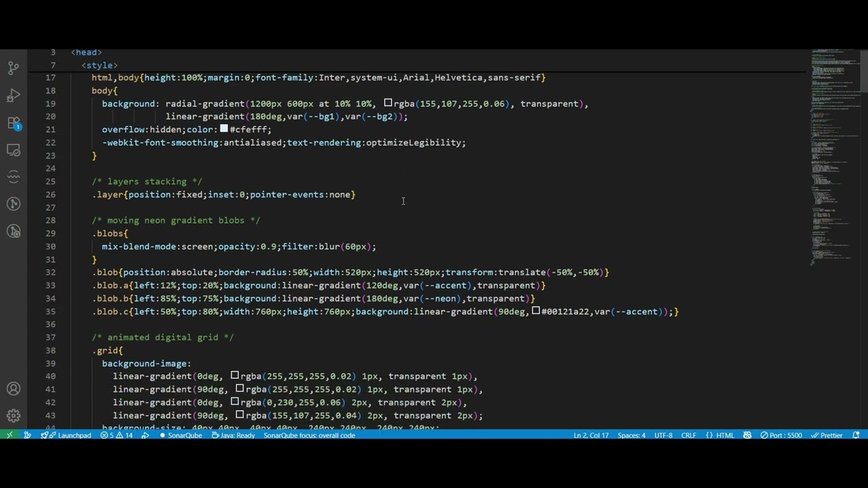The image size is (868, 488).
Task: Click the background-image property line
Action: click(x=146, y=363)
